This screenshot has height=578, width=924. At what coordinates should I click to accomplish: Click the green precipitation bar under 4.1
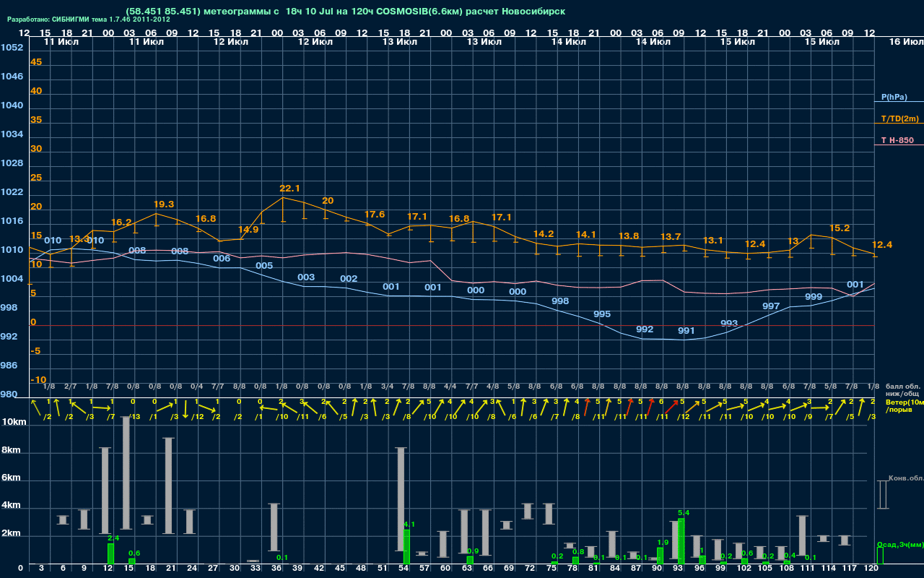tap(406, 547)
